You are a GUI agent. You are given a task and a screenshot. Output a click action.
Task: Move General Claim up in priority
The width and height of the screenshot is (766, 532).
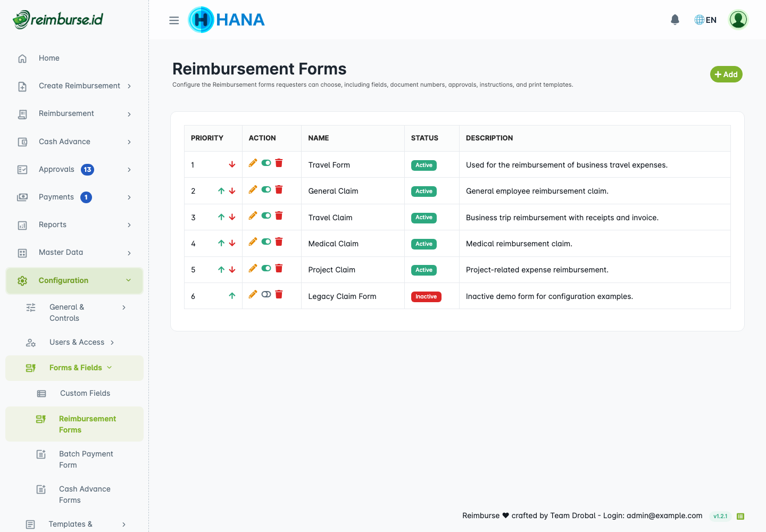click(x=221, y=191)
